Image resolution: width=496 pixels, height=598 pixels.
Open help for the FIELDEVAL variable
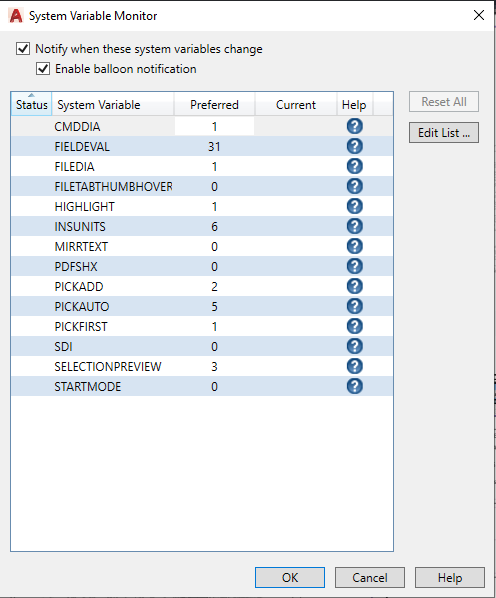[x=355, y=146]
